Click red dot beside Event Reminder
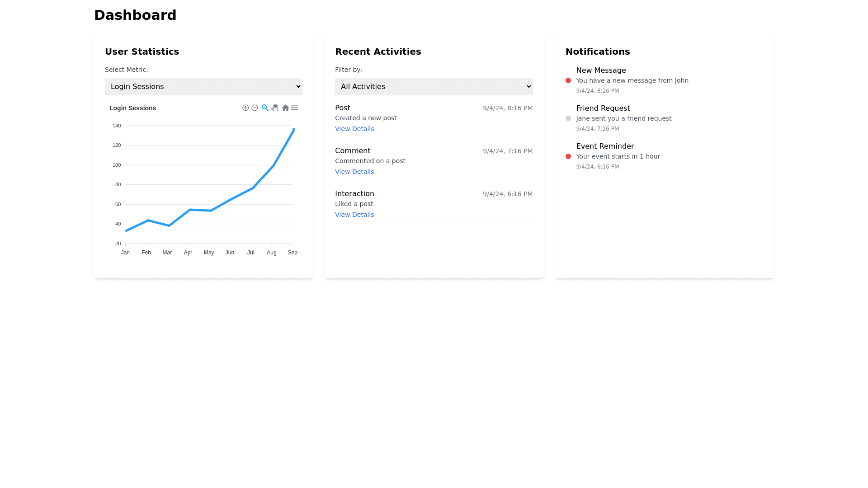The image size is (868, 488). coord(568,156)
